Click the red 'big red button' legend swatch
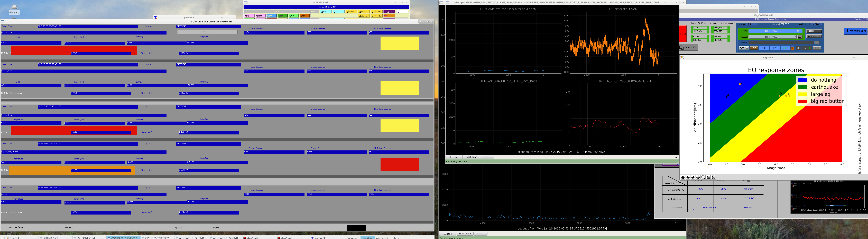This screenshot has width=868, height=239. [802, 101]
